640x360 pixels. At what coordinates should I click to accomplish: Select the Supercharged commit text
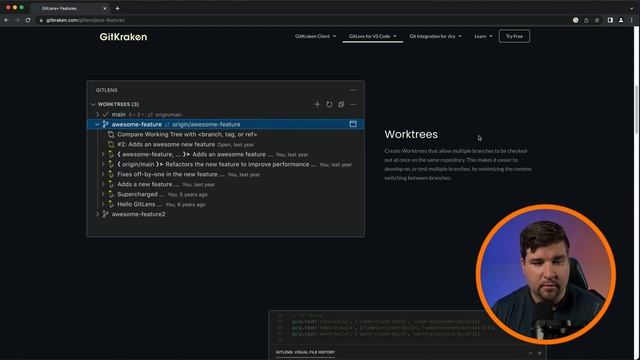pos(137,194)
